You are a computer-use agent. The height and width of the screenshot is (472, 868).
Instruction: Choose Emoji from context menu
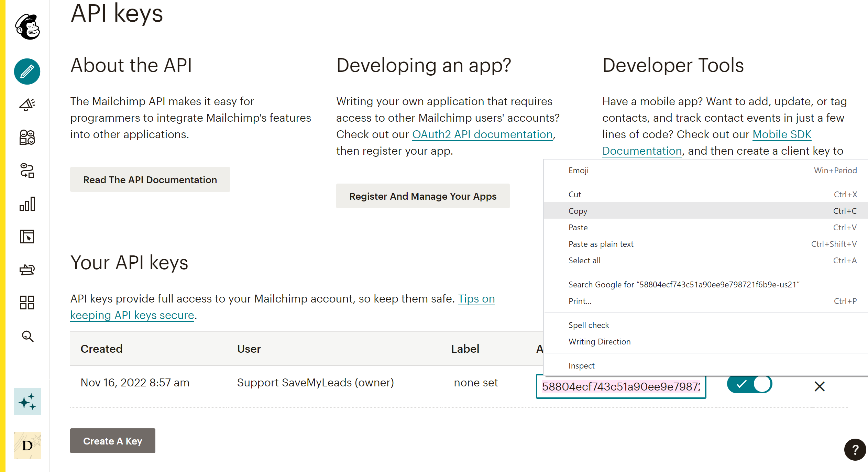(x=706, y=171)
